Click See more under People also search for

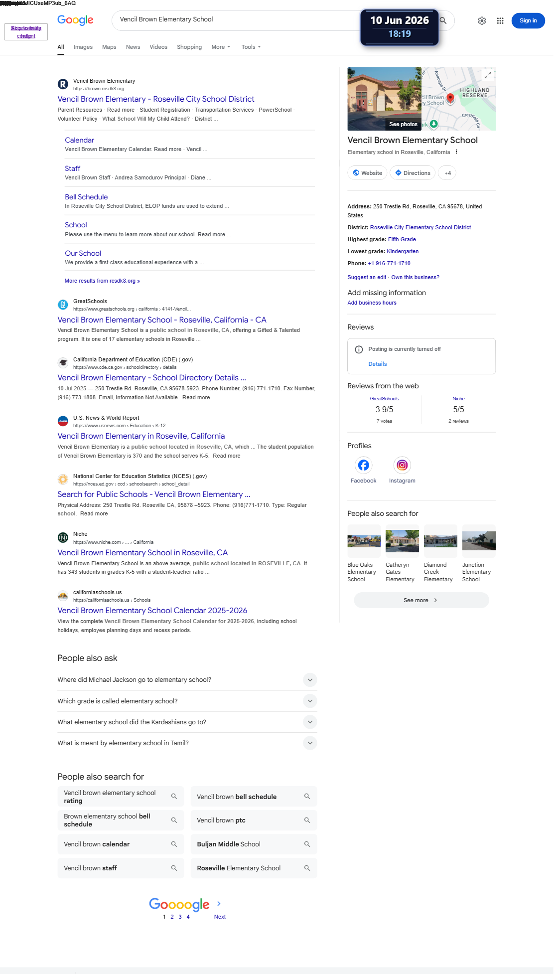(421, 600)
